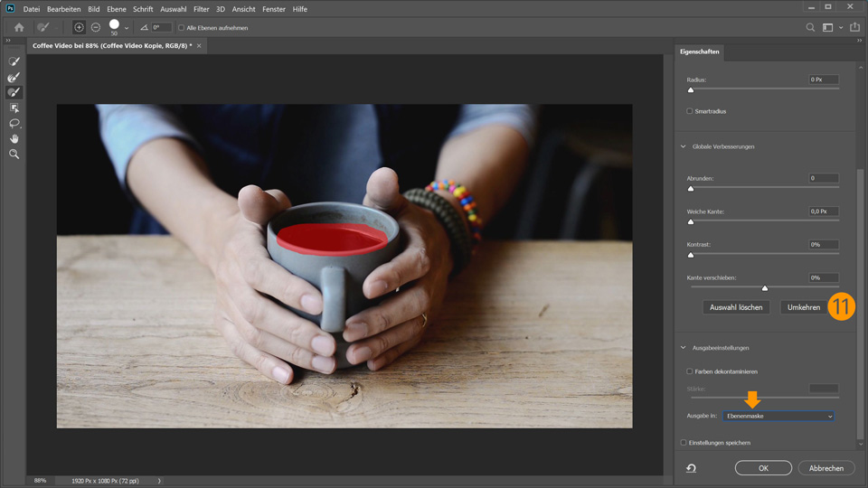Select the Lasso tool
The width and height of the screenshot is (868, 488).
pos(14,124)
